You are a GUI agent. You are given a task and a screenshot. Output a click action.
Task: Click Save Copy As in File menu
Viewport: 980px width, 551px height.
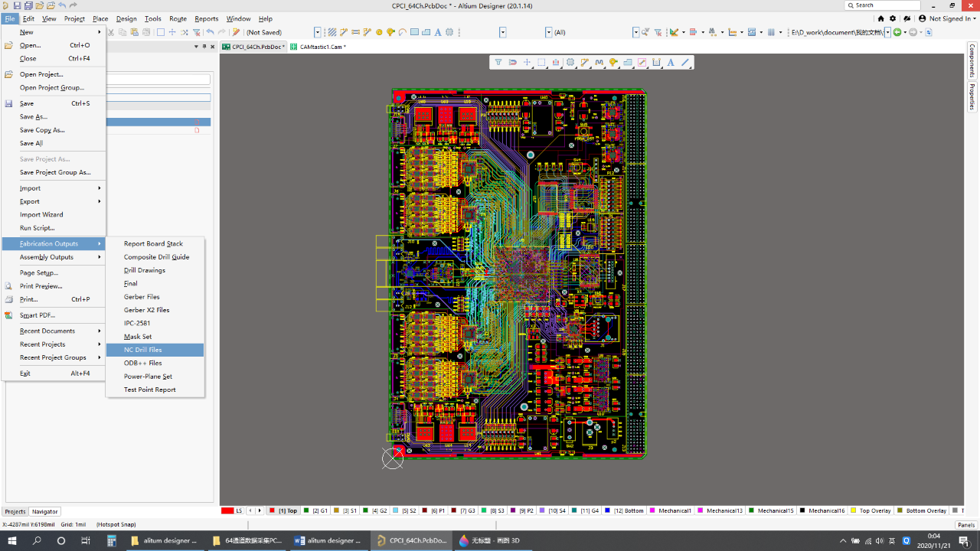[x=54, y=130]
